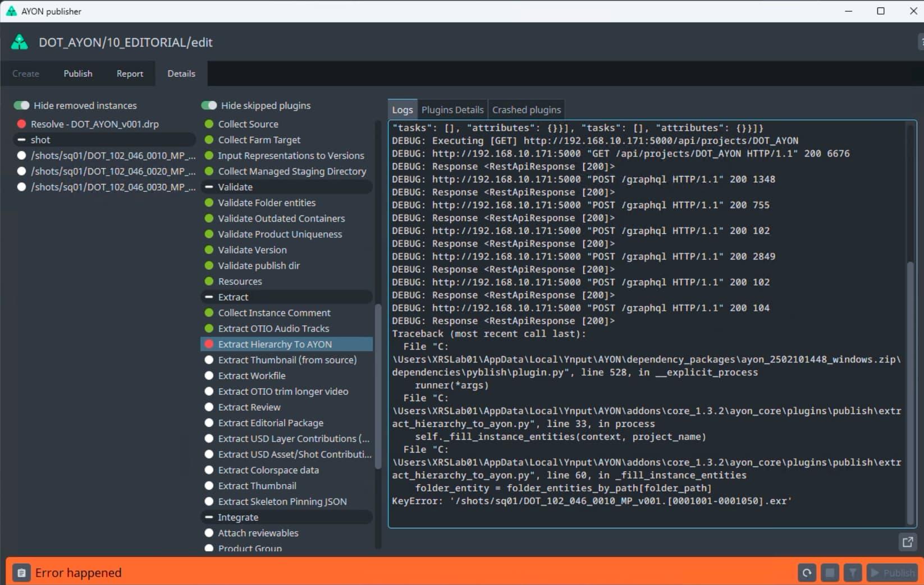Open the Report tab
The image size is (924, 585).
pos(130,73)
